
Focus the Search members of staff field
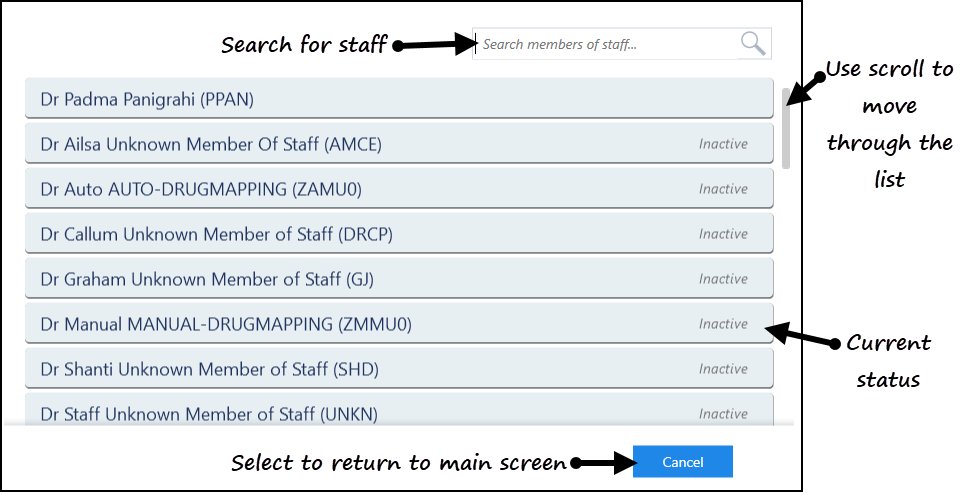click(606, 44)
